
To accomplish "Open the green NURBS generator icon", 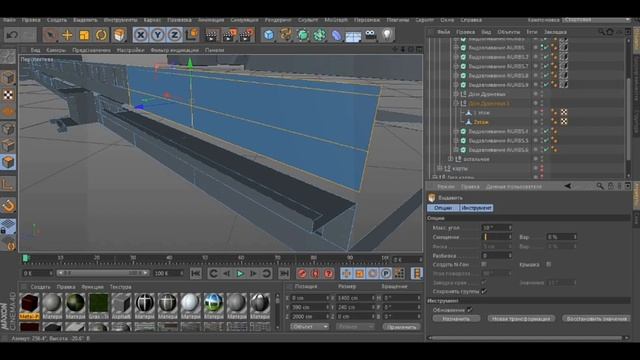I will (x=303, y=35).
